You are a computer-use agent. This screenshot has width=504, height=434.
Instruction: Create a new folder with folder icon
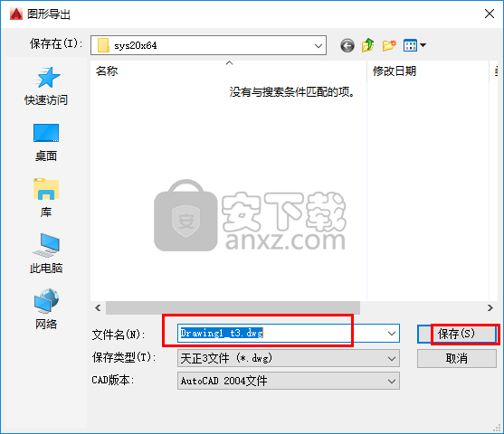point(389,45)
